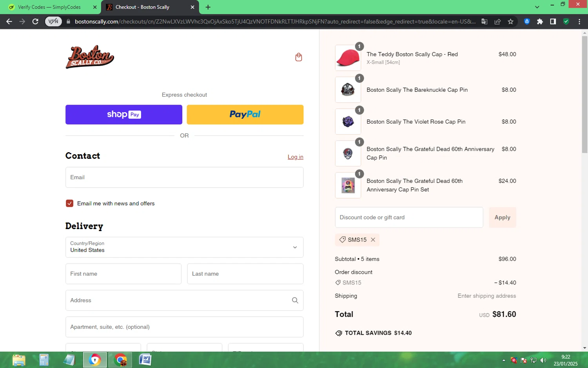Focus the Email input field
This screenshot has width=588, height=368.
point(184,177)
